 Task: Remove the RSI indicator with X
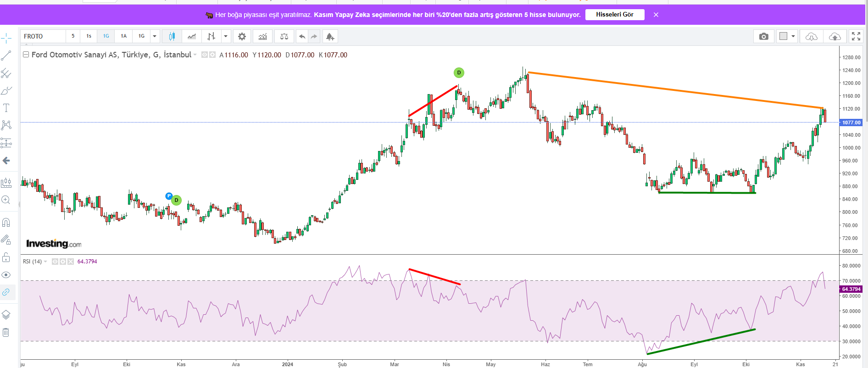(71, 262)
